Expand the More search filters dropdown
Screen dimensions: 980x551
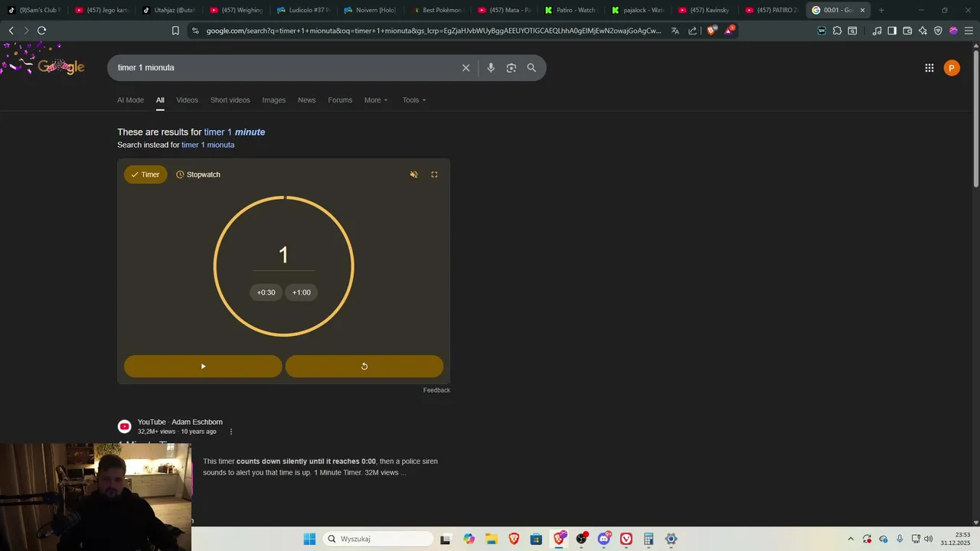click(376, 100)
